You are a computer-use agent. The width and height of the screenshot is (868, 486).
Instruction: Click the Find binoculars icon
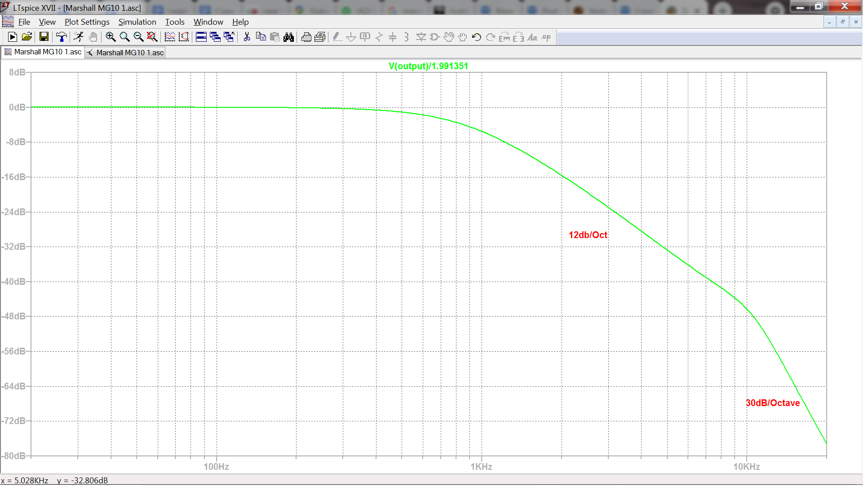tap(289, 37)
